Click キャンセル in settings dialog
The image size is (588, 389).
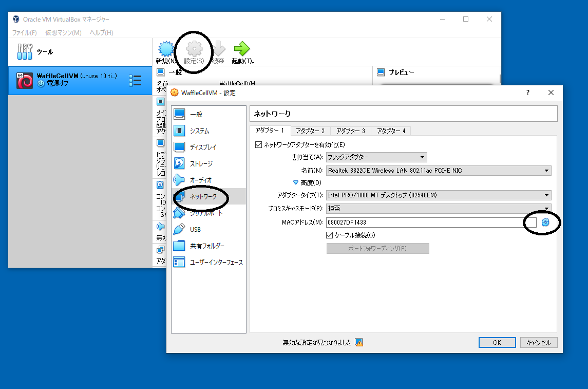click(x=539, y=342)
